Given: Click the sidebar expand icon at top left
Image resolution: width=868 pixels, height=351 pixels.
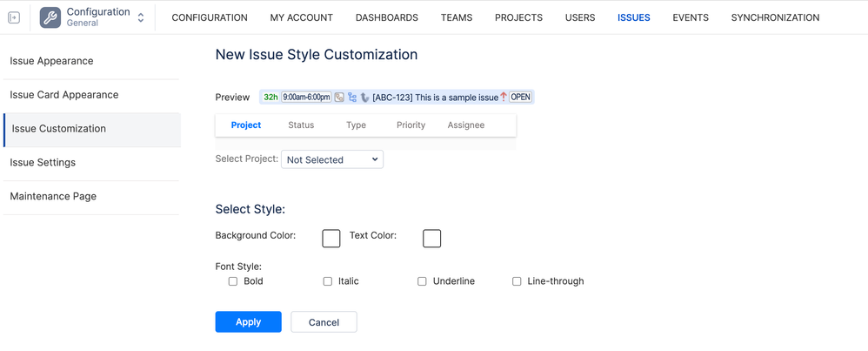Looking at the screenshot, I should point(14,17).
